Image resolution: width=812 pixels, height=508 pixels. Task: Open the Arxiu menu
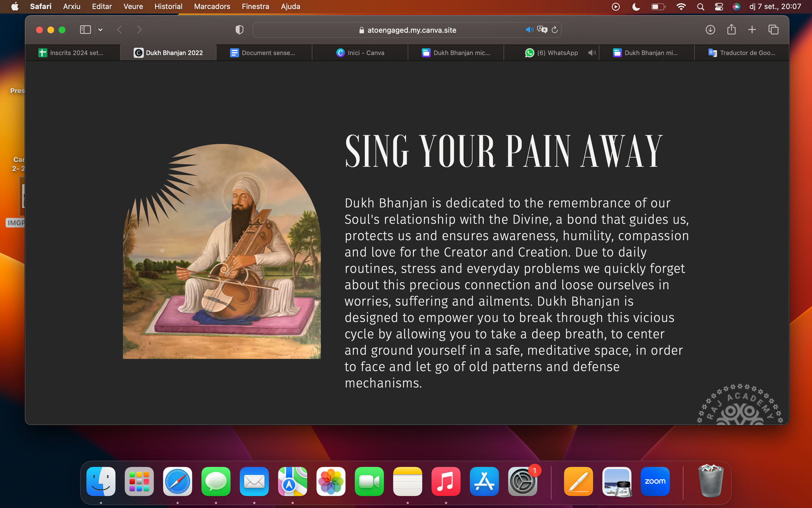(72, 6)
